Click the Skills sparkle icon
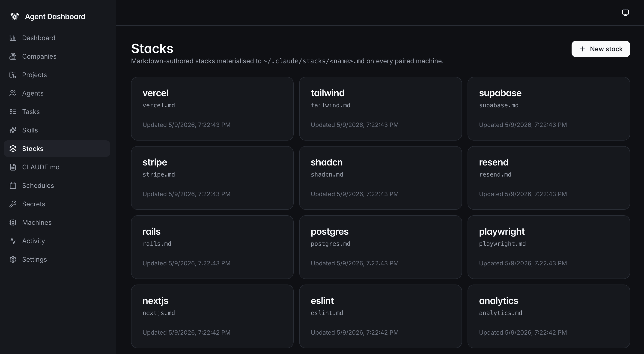The width and height of the screenshot is (644, 354). pyautogui.click(x=13, y=130)
